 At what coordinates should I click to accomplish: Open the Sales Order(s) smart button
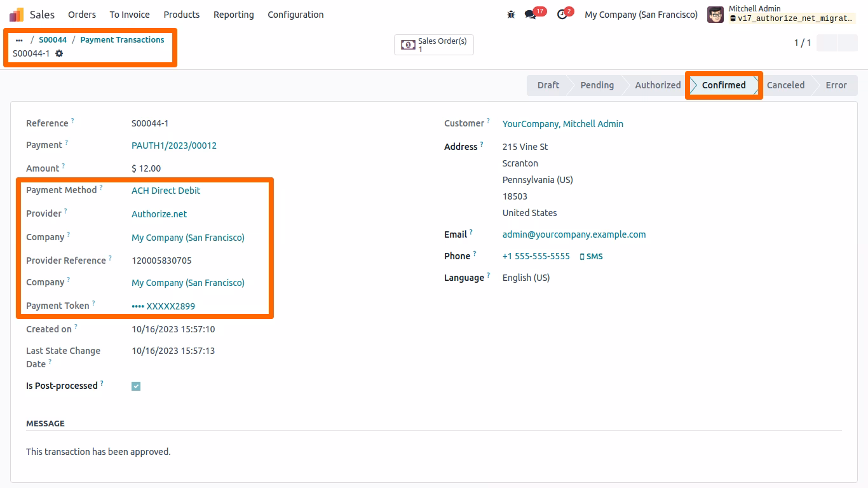point(434,45)
